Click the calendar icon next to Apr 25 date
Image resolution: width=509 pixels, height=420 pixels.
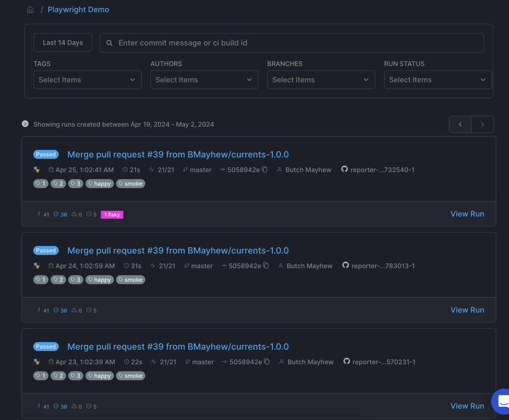click(x=51, y=169)
